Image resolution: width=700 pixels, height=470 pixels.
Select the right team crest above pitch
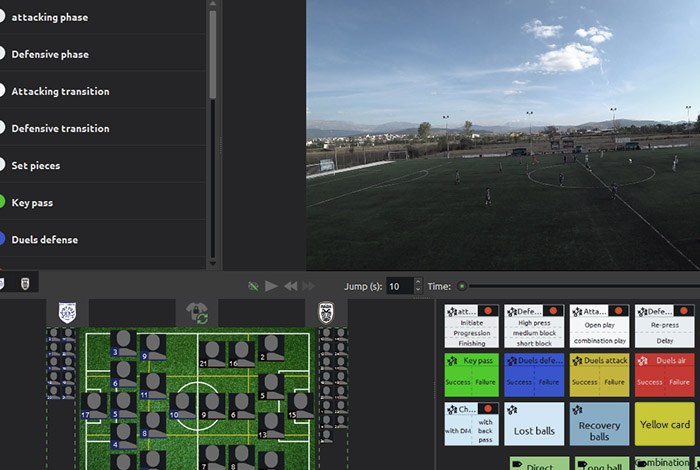[x=326, y=312]
